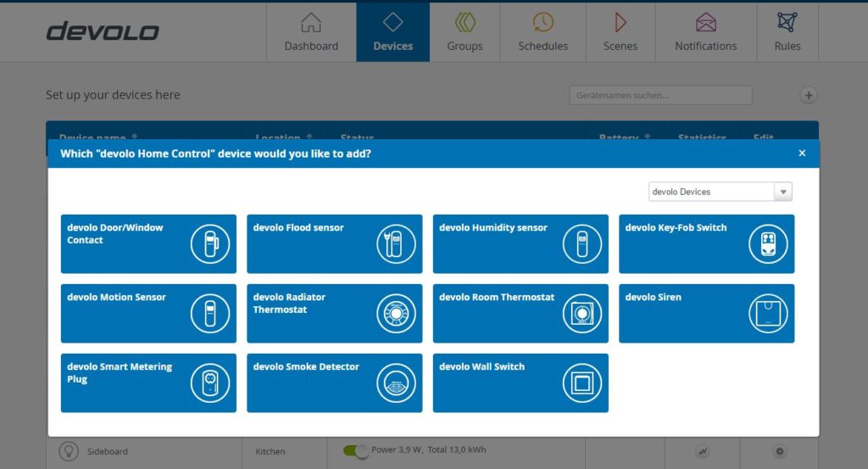Choose devolo Wall Switch label
This screenshot has height=469, width=868.
(481, 366)
